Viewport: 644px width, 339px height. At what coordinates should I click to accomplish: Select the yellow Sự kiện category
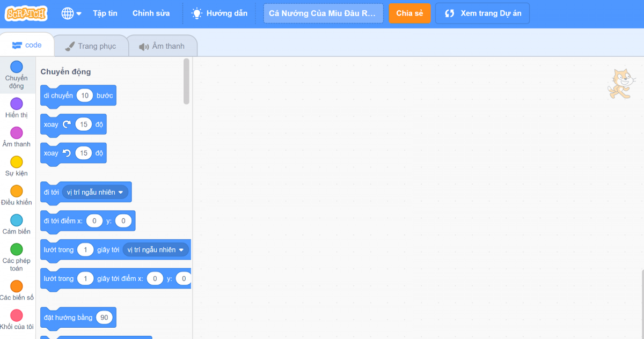pyautogui.click(x=17, y=162)
